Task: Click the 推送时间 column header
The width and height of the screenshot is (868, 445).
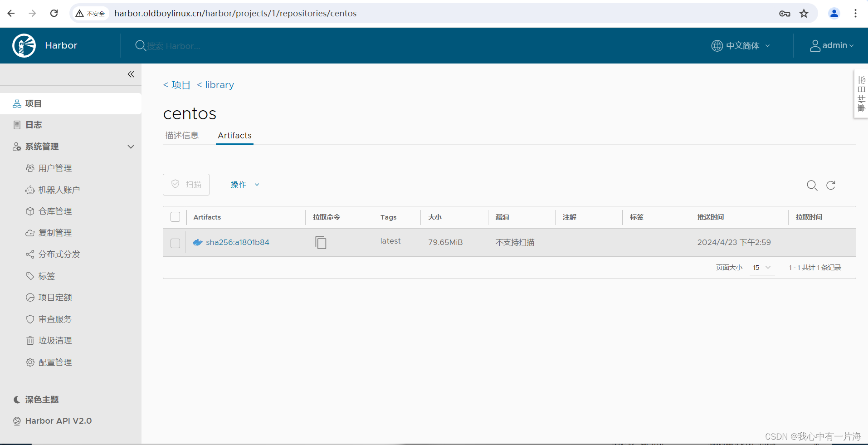Action: (x=711, y=217)
